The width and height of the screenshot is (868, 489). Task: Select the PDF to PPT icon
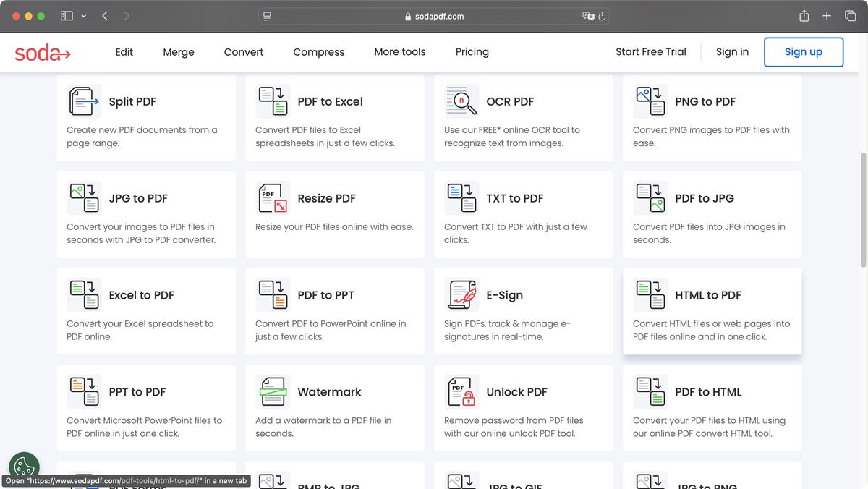pyautogui.click(x=272, y=294)
